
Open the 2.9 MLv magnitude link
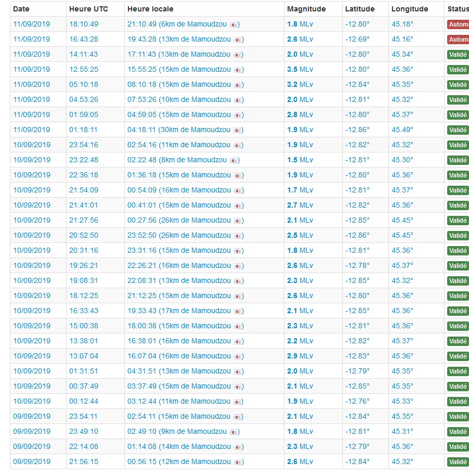[x=300, y=356]
